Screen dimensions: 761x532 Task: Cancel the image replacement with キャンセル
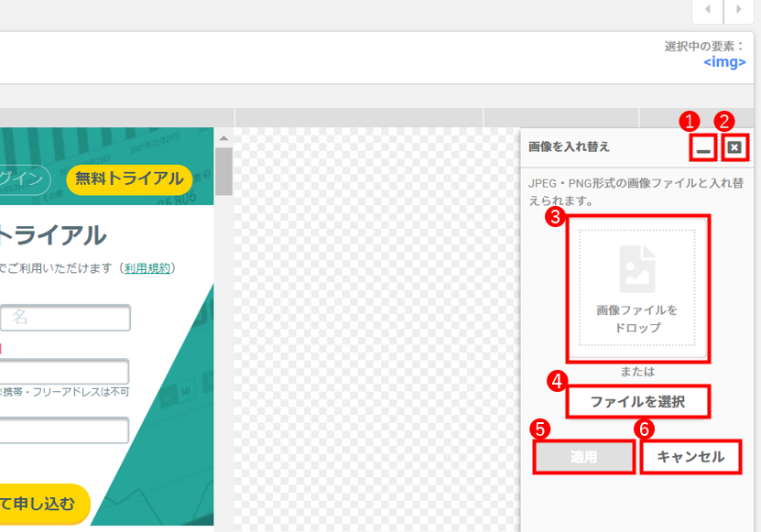point(690,456)
